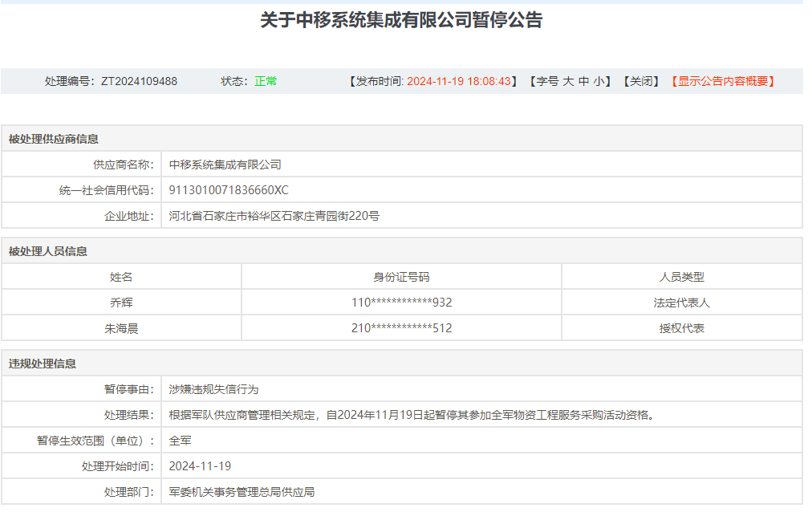Click the processing start date 2024-11-19
The width and height of the screenshot is (812, 512).
200,466
